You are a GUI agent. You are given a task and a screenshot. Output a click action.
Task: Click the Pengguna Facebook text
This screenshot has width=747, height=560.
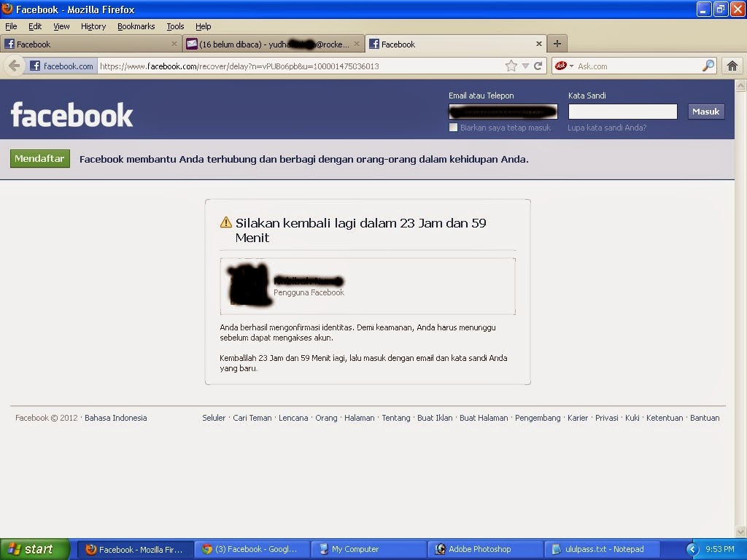[x=309, y=292]
